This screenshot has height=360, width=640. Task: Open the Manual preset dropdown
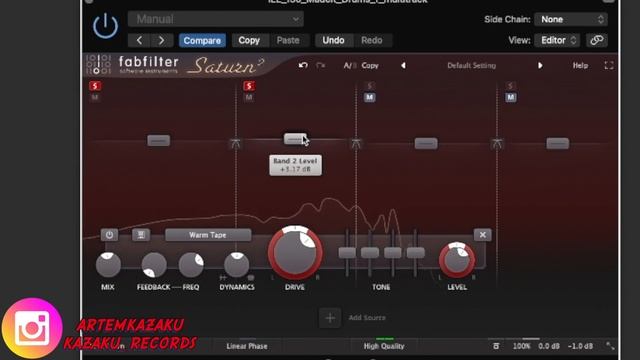[216, 19]
